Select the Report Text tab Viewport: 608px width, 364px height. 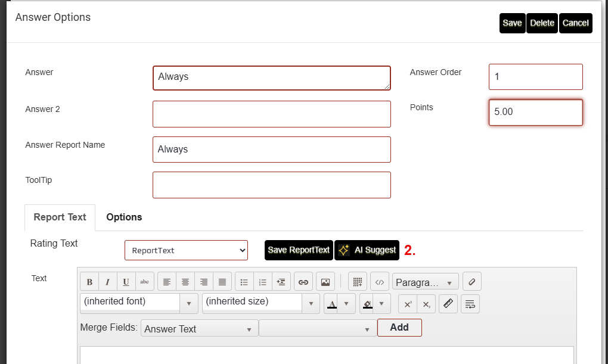[60, 217]
